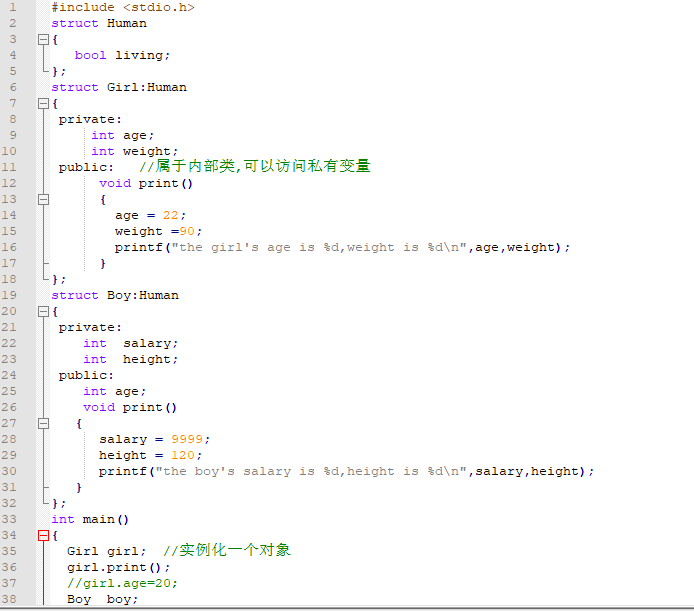Collapse the main() fold at line 34
Screen dimensions: 694x611
[43, 536]
